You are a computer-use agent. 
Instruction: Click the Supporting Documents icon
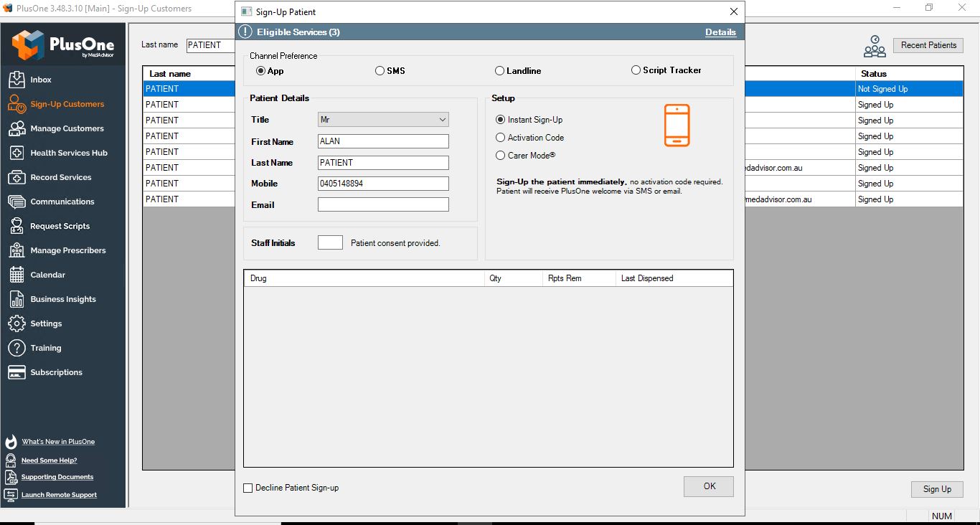(11, 477)
